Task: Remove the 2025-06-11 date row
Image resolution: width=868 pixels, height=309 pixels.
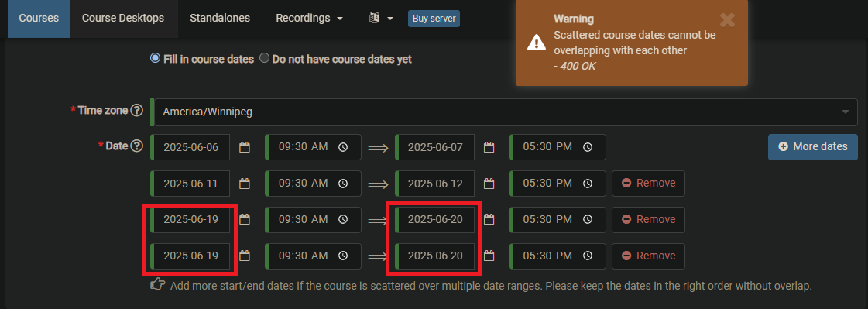Action: pyautogui.click(x=648, y=184)
